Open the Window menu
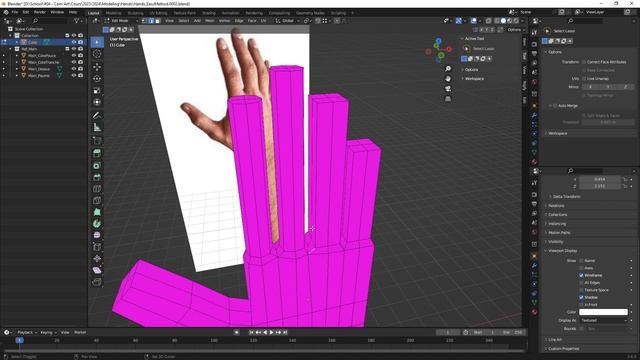 coord(57,12)
